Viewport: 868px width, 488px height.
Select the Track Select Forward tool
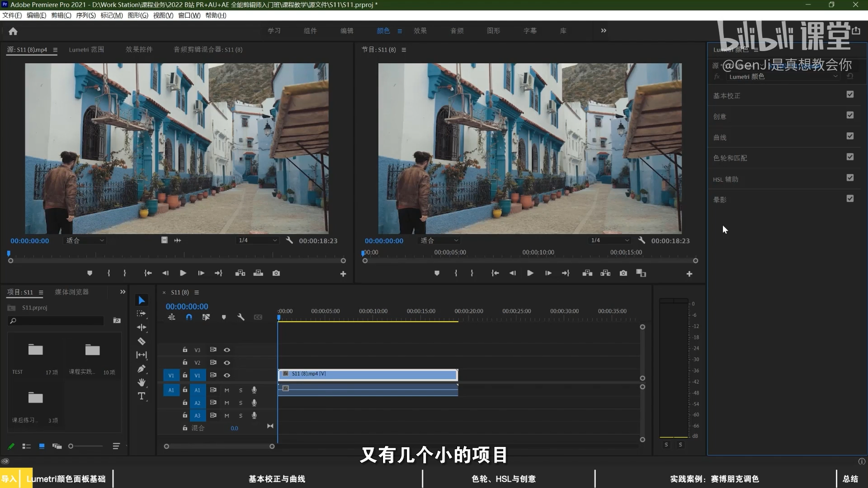142,314
